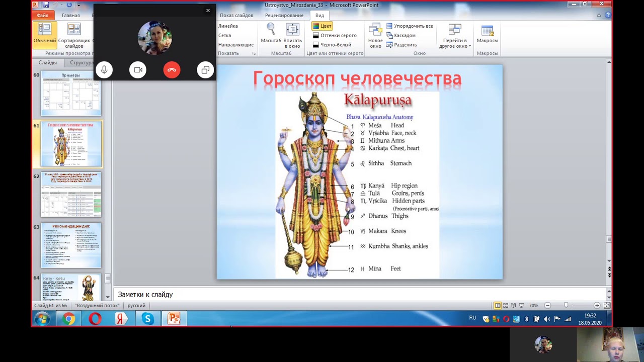Open Skype from the taskbar
The width and height of the screenshot is (644, 362).
tap(147, 319)
